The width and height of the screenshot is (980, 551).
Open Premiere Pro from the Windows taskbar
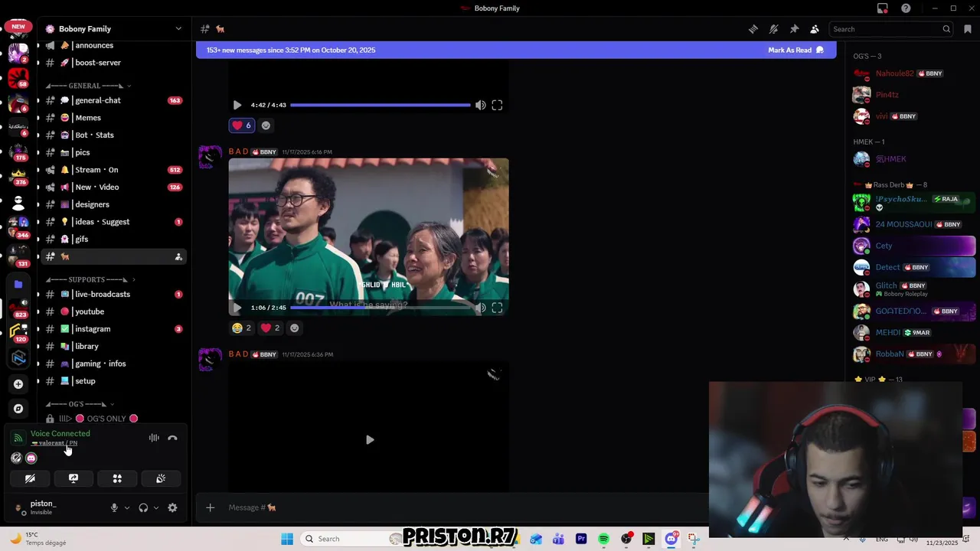click(581, 539)
